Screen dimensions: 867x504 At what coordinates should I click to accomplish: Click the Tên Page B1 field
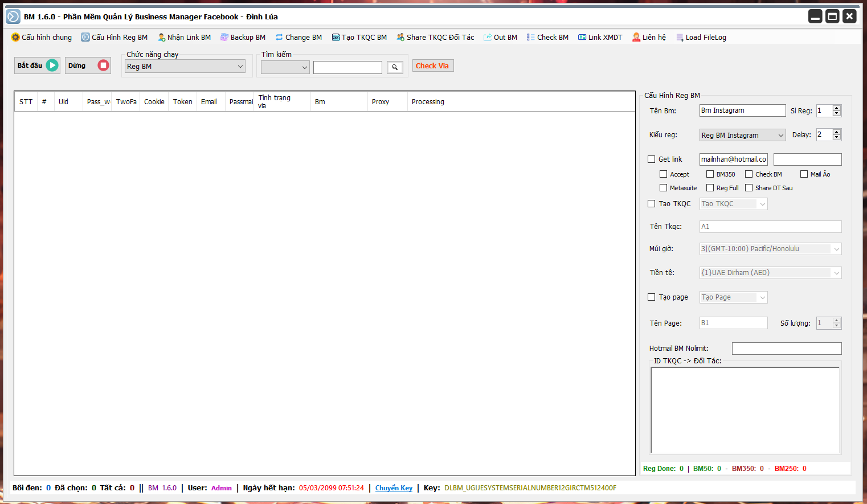click(x=734, y=323)
